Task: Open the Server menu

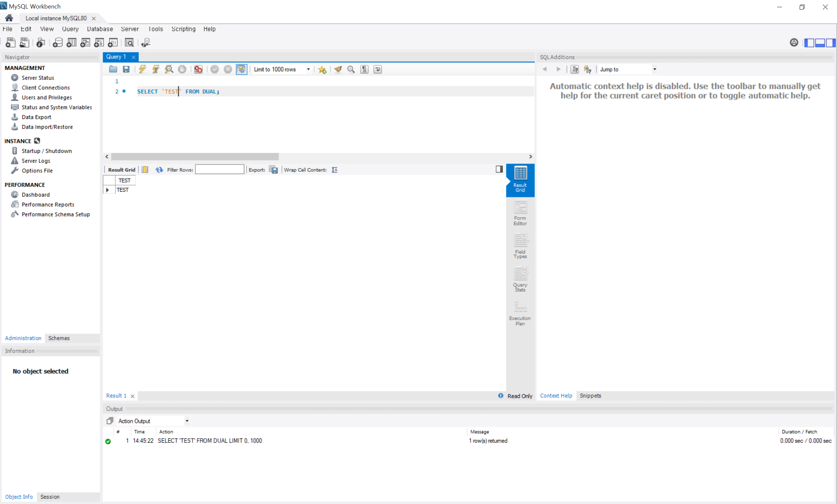Action: [130, 29]
